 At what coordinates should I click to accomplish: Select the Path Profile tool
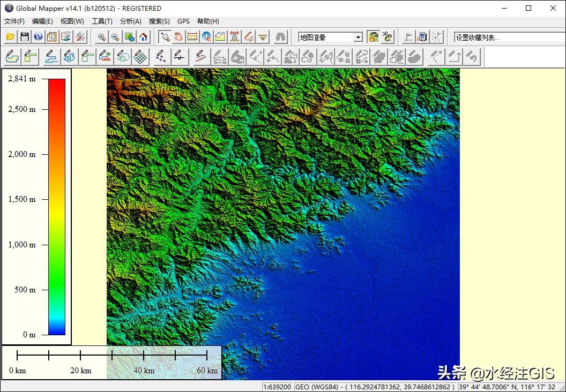click(221, 37)
